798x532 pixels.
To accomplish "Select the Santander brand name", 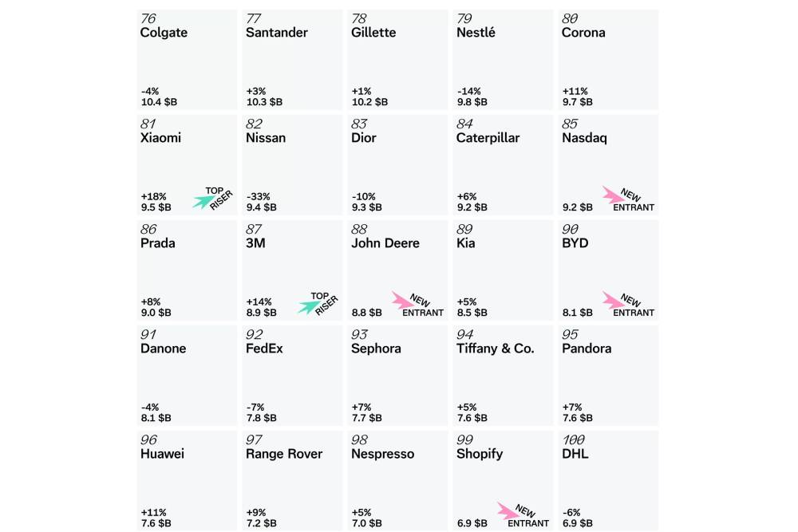I will coord(276,33).
